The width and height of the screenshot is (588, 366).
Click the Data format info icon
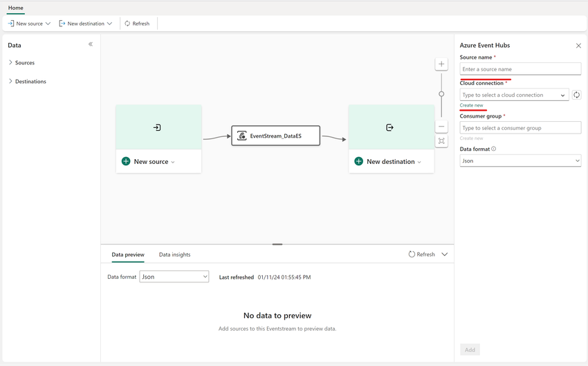click(494, 149)
